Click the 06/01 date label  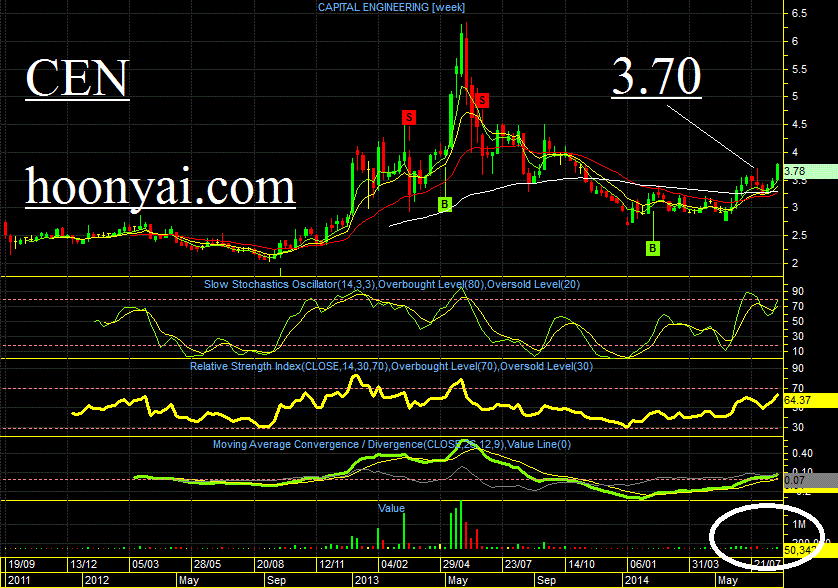pyautogui.click(x=643, y=564)
